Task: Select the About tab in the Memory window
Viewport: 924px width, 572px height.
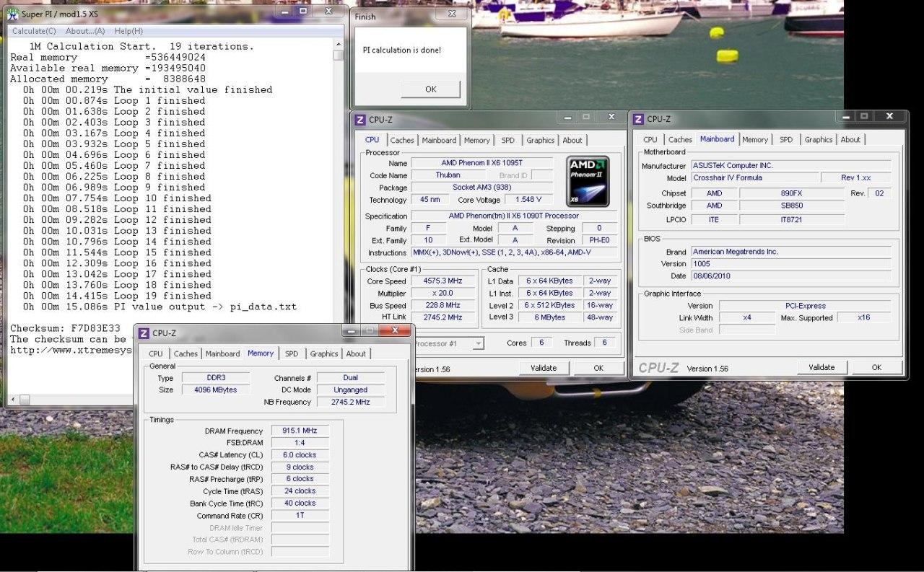Action: tap(356, 354)
